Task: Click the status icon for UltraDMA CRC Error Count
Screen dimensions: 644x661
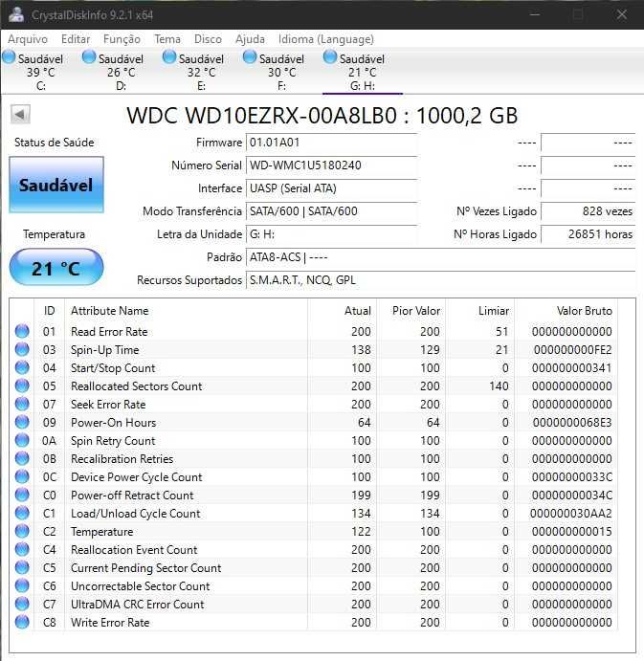Action: [x=22, y=604]
